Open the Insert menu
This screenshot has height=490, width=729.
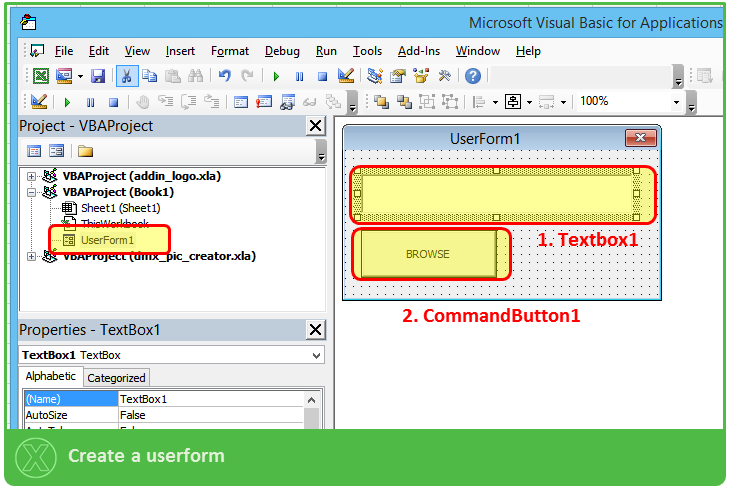click(180, 51)
